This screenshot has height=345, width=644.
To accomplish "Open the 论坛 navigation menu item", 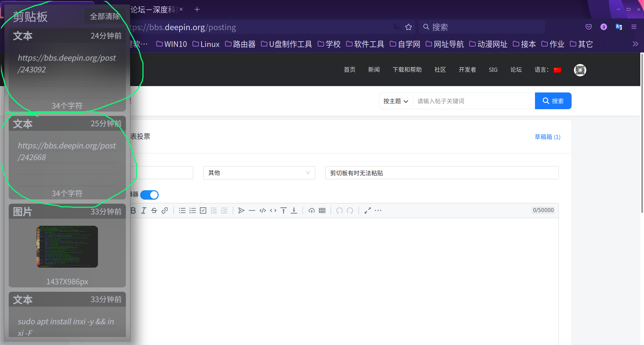I will coord(516,70).
